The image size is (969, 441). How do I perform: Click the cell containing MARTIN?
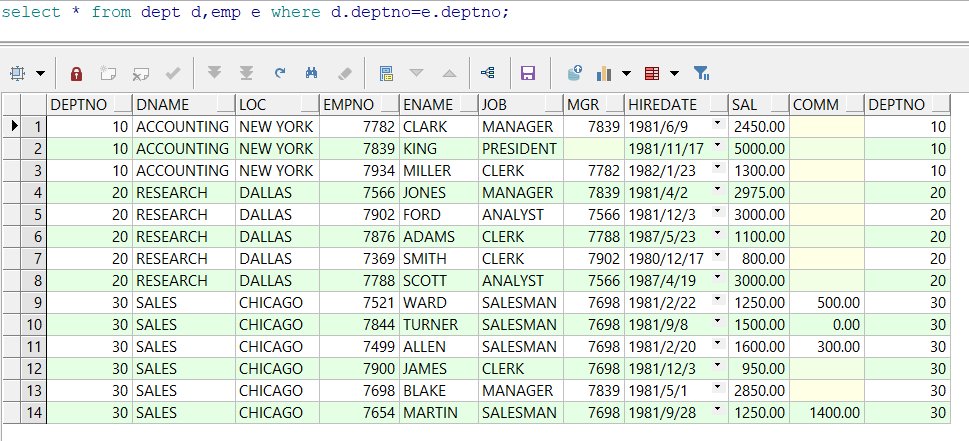coord(439,413)
